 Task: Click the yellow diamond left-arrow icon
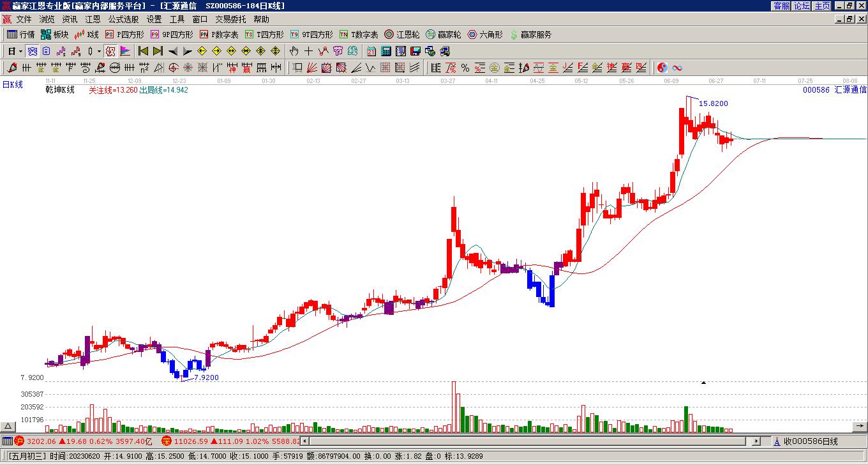(202, 51)
